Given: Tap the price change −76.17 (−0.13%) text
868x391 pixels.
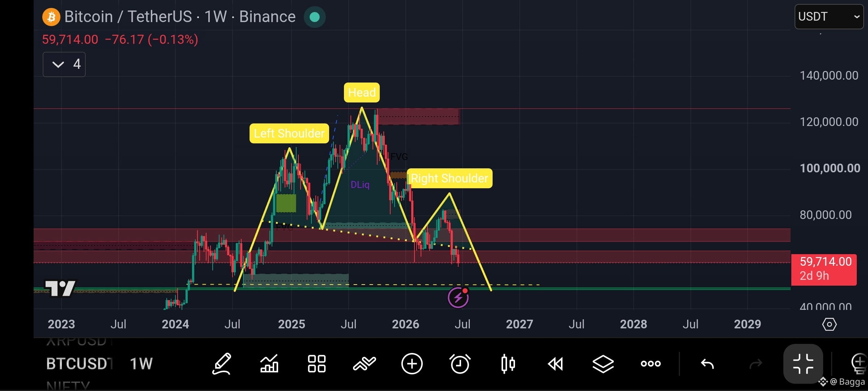Looking at the screenshot, I should [x=152, y=39].
